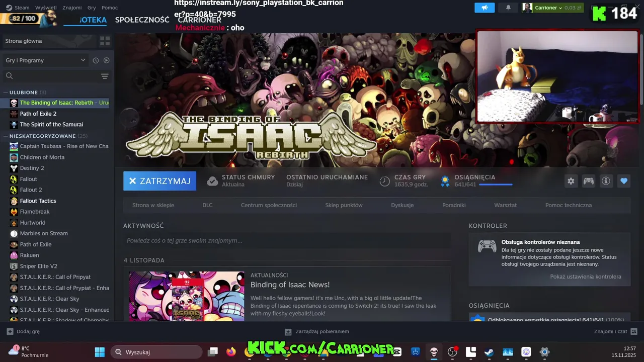Image resolution: width=644 pixels, height=362 pixels.
Task: Open taskbar settings gear app
Action: tap(544, 352)
